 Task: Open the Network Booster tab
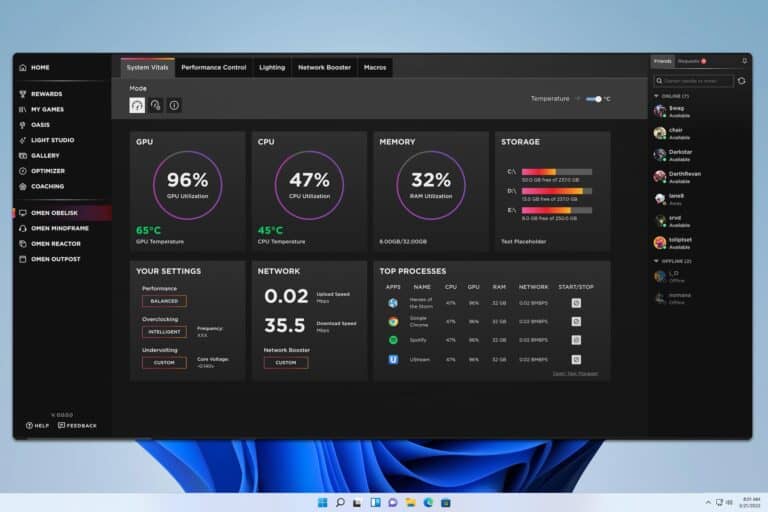click(324, 67)
